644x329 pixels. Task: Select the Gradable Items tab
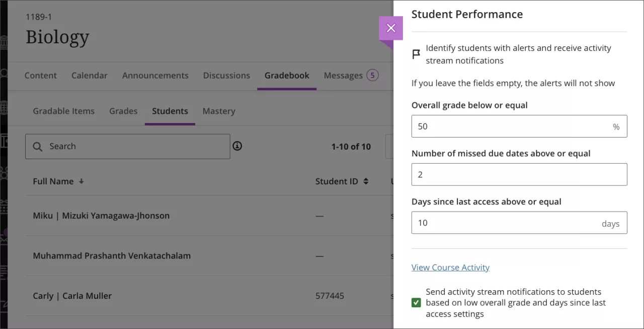(63, 111)
